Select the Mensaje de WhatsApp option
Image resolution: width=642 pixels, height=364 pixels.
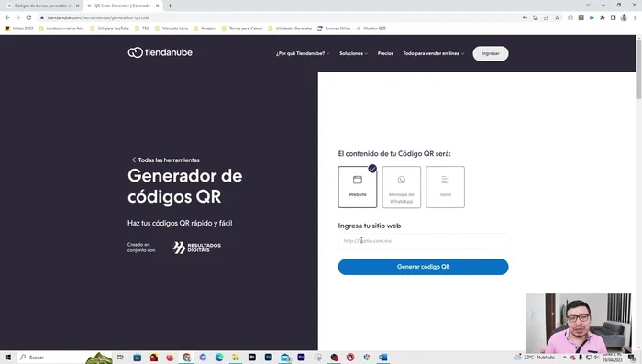pos(402,187)
